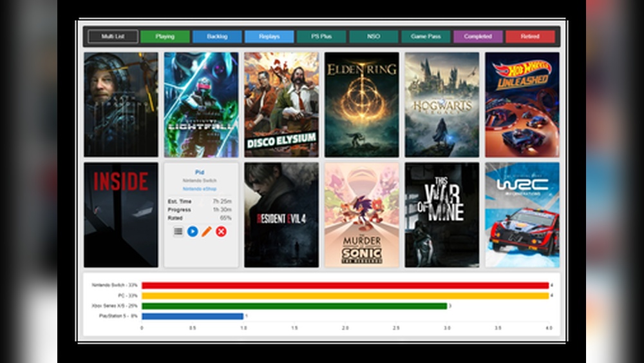This screenshot has height=363, width=644.
Task: Open the Disco Elysium game cover
Action: pyautogui.click(x=281, y=104)
